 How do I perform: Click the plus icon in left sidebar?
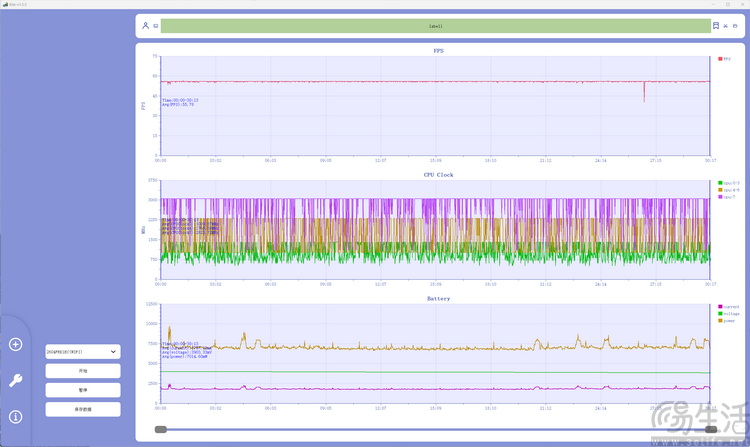click(x=16, y=344)
